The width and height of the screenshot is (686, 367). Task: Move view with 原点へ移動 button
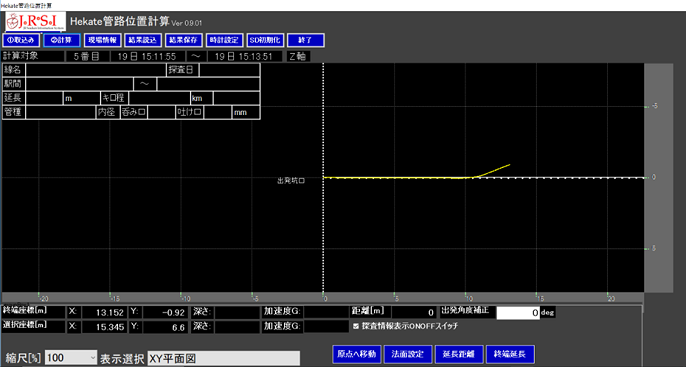pos(357,354)
